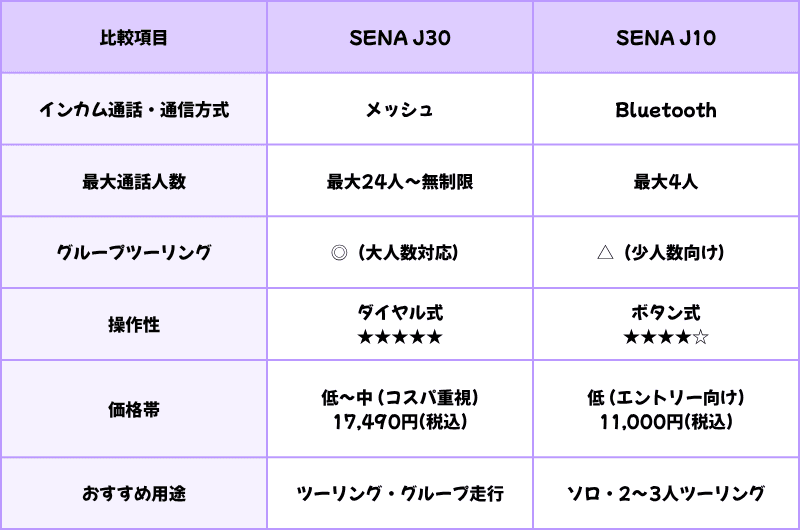Click the 操作性 row label
This screenshot has width=800, height=530.
click(133, 325)
